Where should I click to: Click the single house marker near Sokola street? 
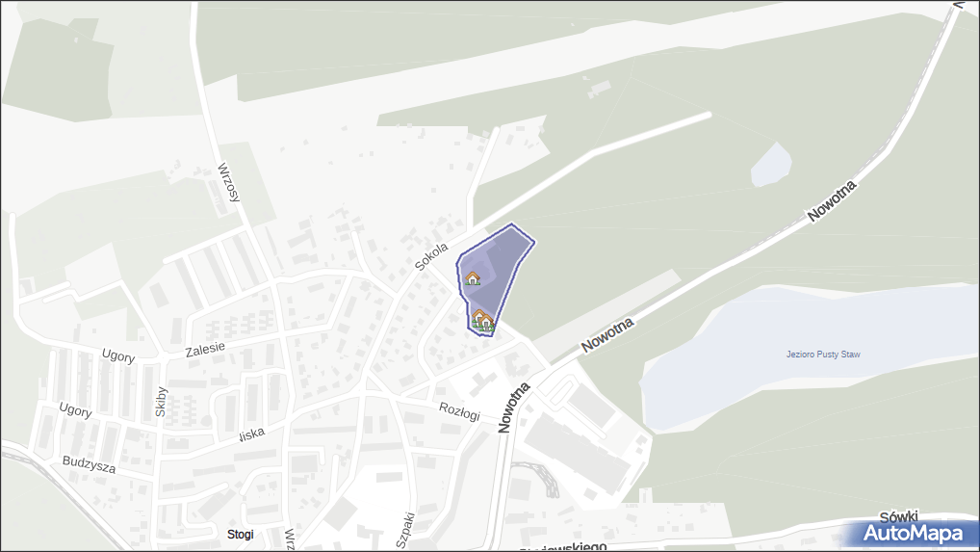(x=473, y=278)
